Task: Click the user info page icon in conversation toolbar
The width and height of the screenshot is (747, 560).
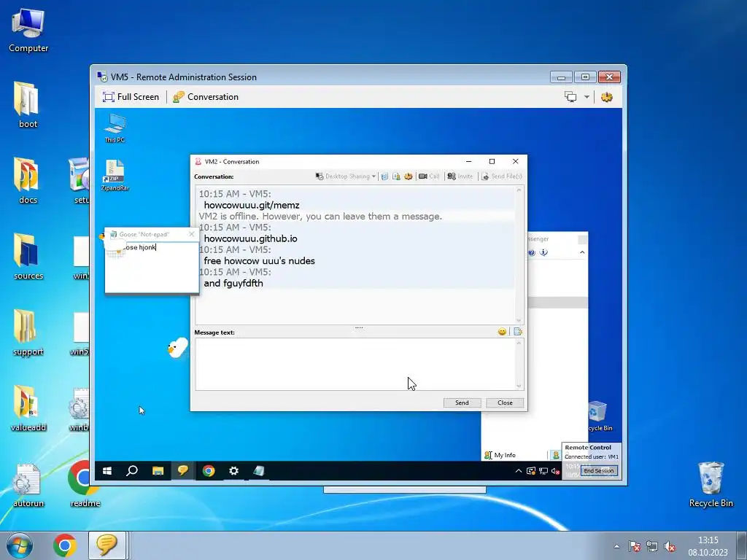Action: coord(396,176)
